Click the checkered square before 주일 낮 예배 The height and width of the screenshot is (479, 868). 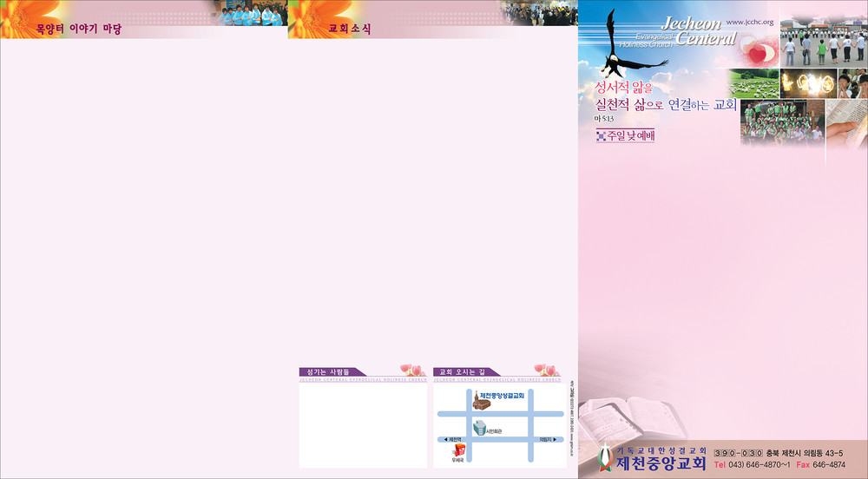point(600,135)
